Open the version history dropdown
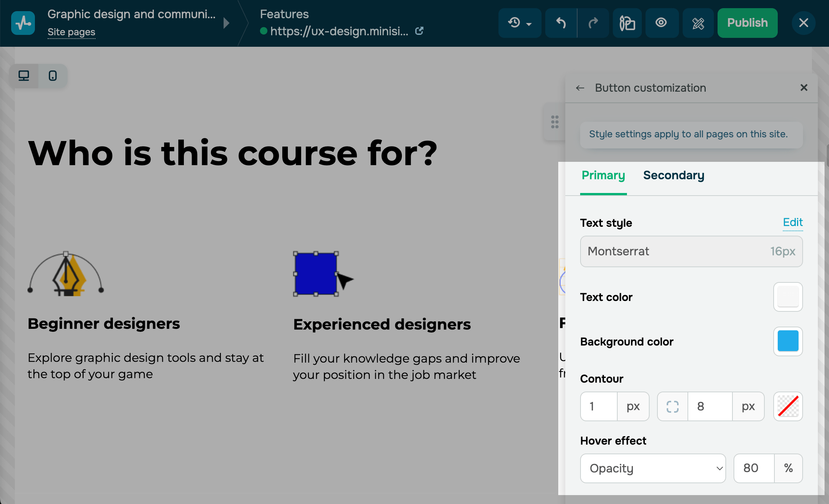The height and width of the screenshot is (504, 829). click(x=520, y=23)
